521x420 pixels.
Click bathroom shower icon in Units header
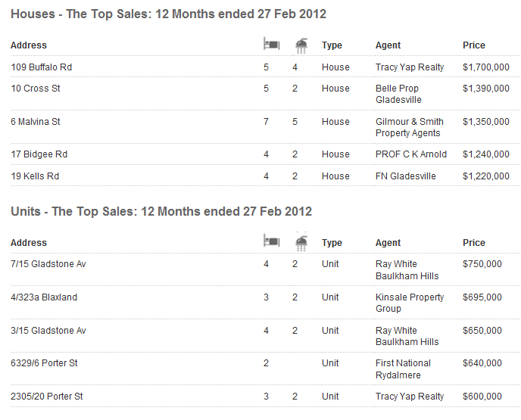point(301,242)
